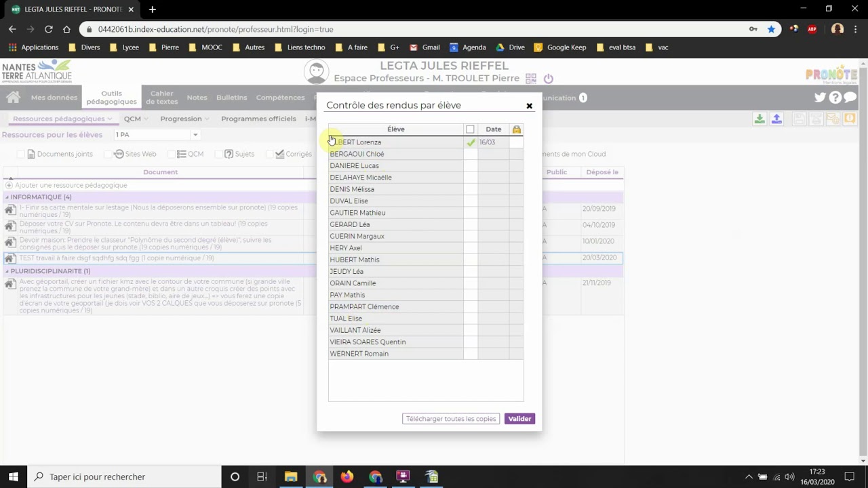Open the Cahier de textes tab
868x488 pixels.
click(162, 98)
